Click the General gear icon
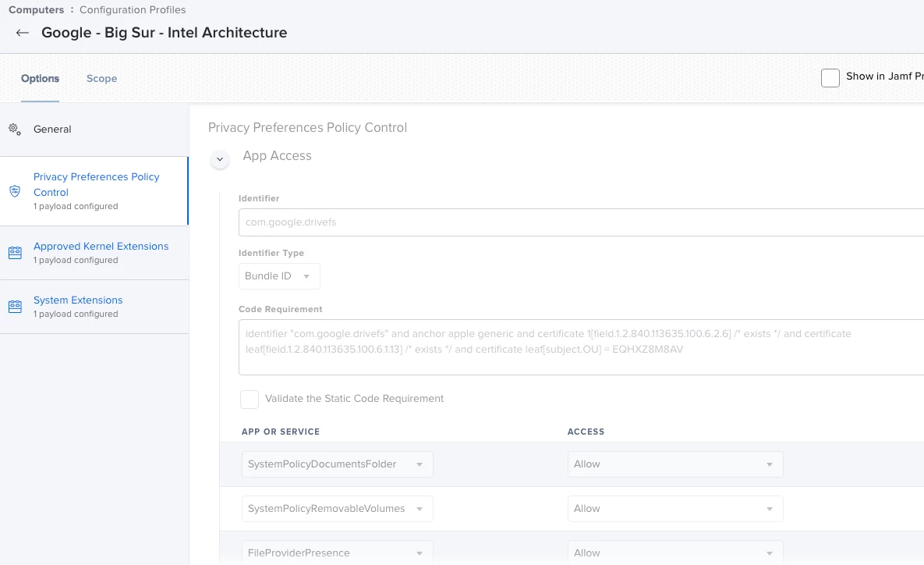 pos(15,130)
